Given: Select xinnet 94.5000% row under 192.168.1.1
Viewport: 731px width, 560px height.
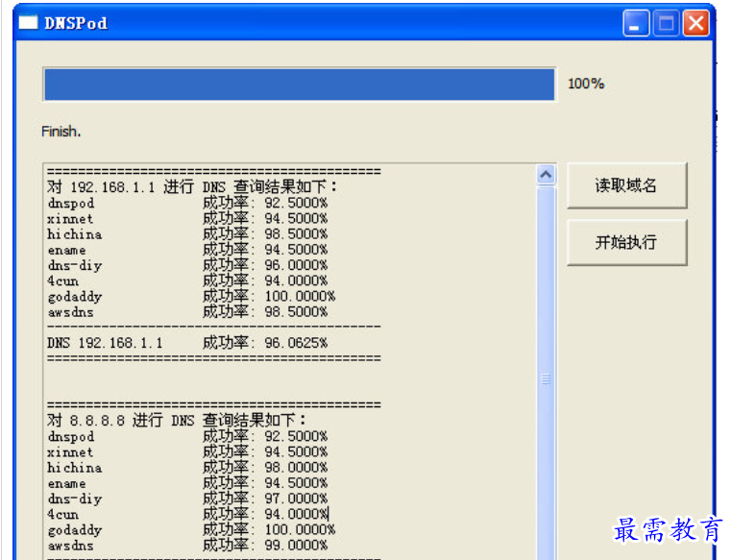Looking at the screenshot, I should tap(187, 218).
